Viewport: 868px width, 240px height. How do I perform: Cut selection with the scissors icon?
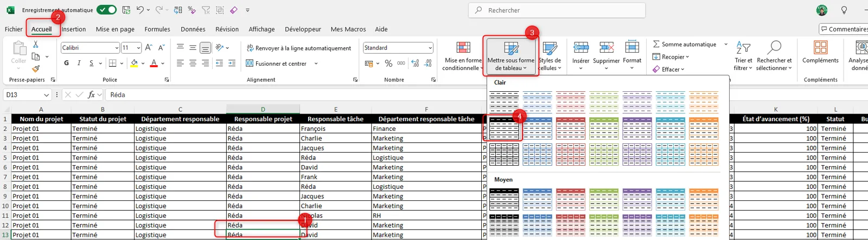coord(36,45)
